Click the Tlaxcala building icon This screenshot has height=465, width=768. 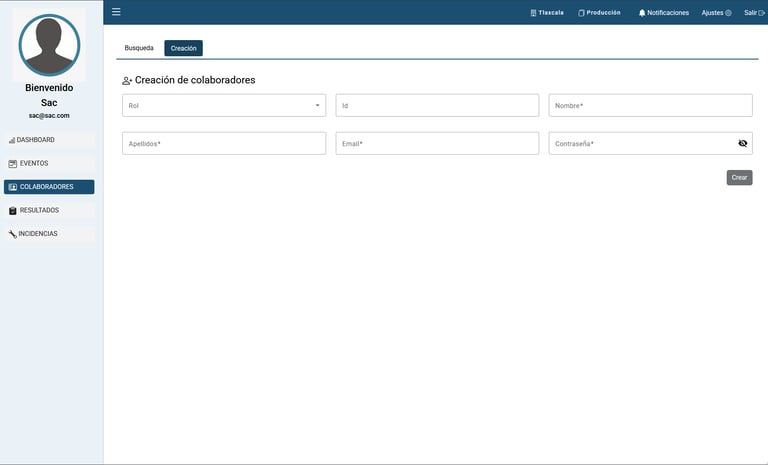[x=533, y=13]
